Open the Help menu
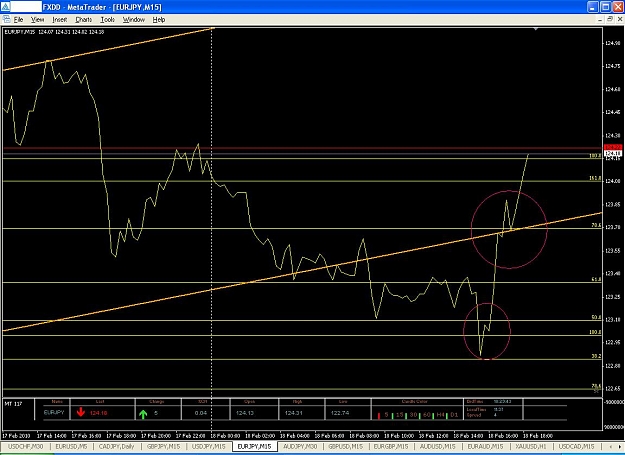Image resolution: width=625 pixels, height=455 pixels. coord(159,20)
